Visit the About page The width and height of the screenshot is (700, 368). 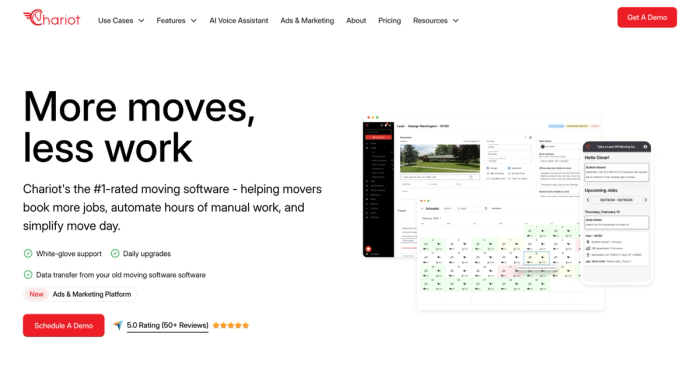[356, 21]
